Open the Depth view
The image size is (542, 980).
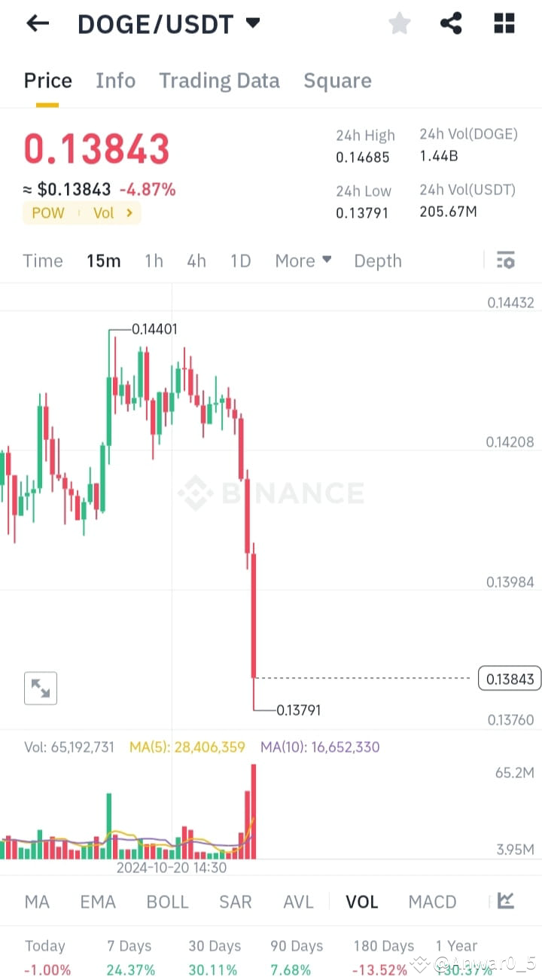pos(378,261)
